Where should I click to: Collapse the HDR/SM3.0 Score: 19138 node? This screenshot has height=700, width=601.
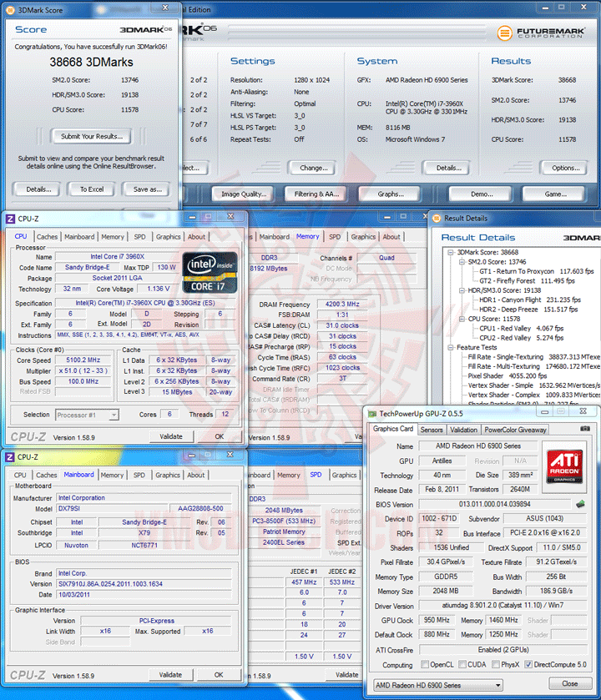click(x=462, y=290)
